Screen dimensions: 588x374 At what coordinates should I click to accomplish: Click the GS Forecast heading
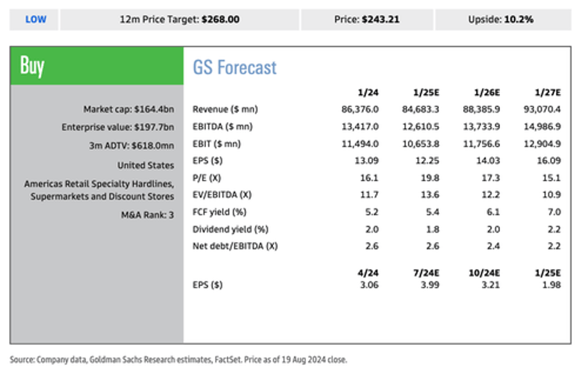235,67
